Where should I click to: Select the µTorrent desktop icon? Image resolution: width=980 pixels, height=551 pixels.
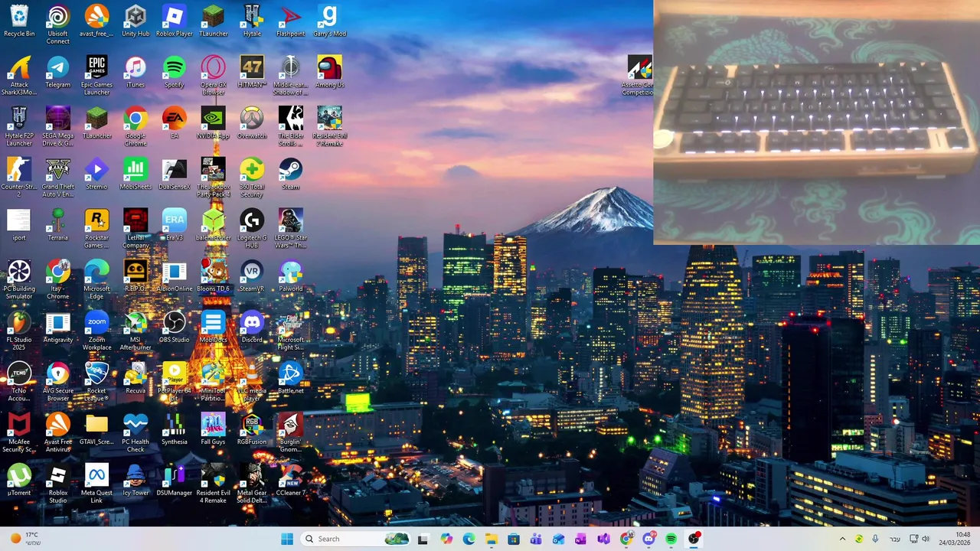click(19, 481)
